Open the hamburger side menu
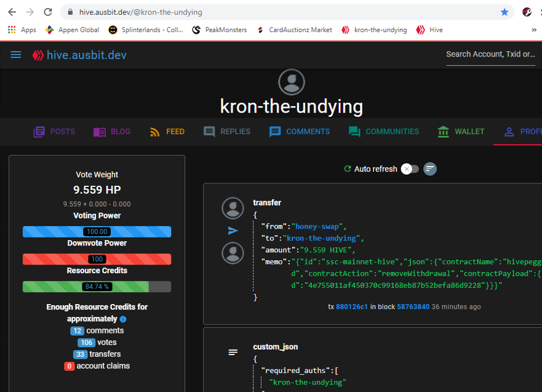The image size is (542, 392). tap(16, 55)
